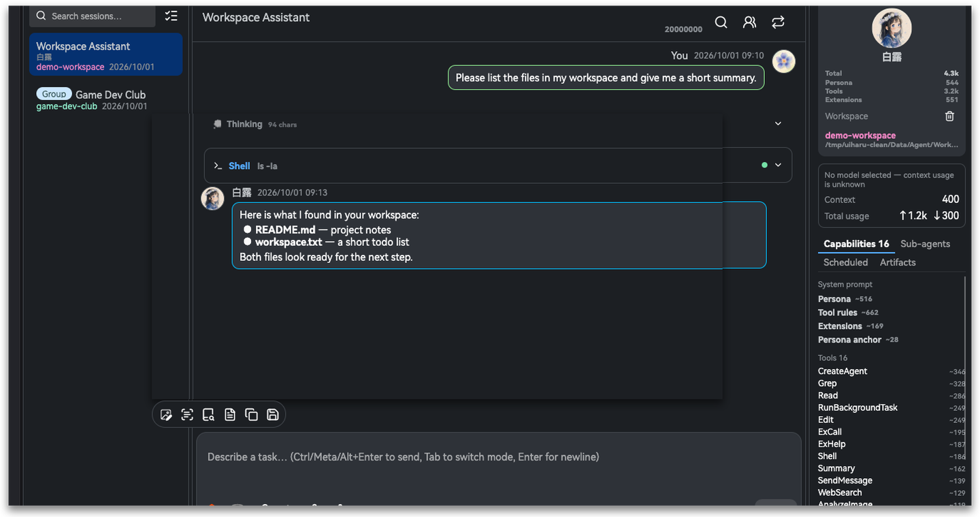Select the SendMessage tool
This screenshot has width=980, height=517.
(x=892, y=481)
